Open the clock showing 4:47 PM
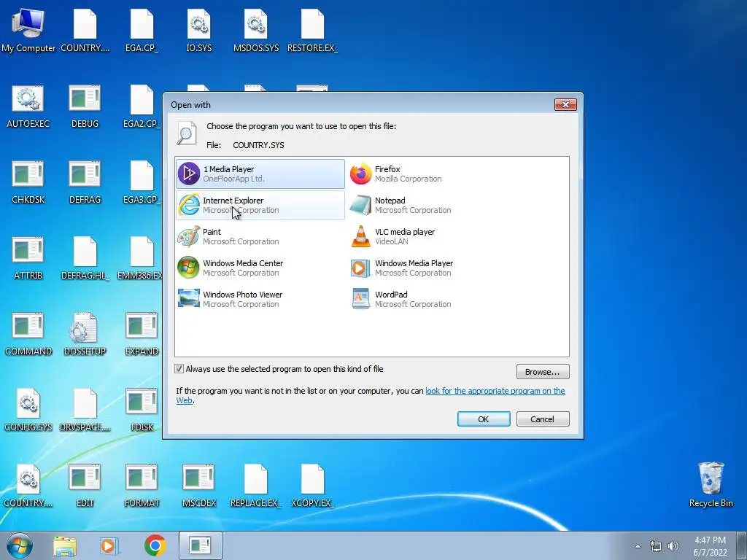The width and height of the screenshot is (747, 560). click(x=711, y=546)
